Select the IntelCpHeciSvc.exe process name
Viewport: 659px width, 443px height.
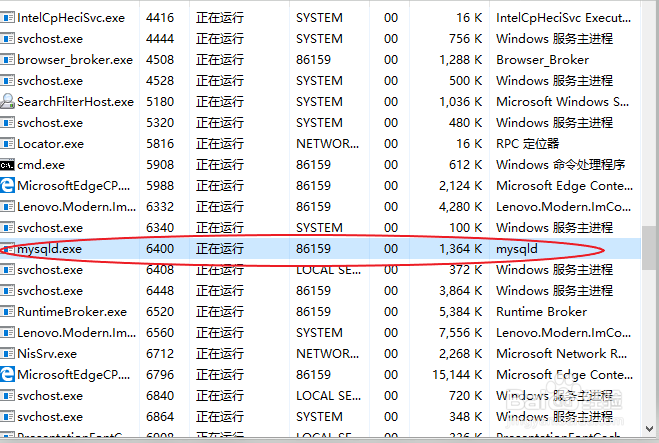[71, 18]
